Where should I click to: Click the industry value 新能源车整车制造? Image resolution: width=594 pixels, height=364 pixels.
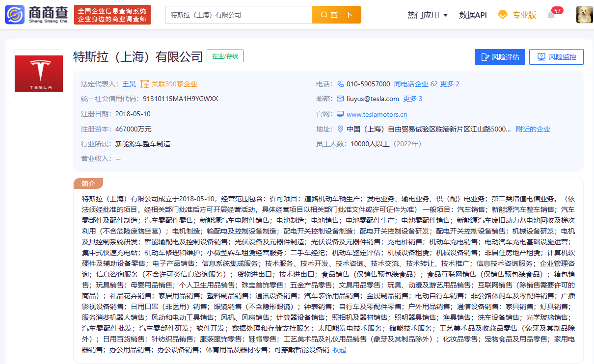coord(143,144)
